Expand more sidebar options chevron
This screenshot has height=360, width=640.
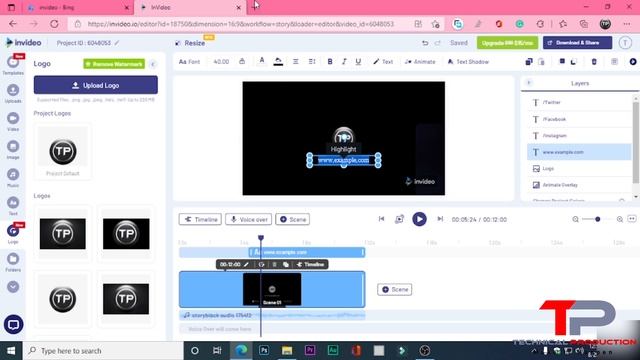[13, 287]
